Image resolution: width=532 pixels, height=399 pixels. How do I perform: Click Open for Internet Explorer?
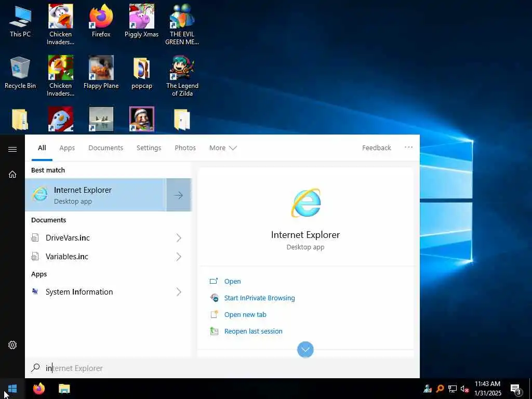coord(232,281)
